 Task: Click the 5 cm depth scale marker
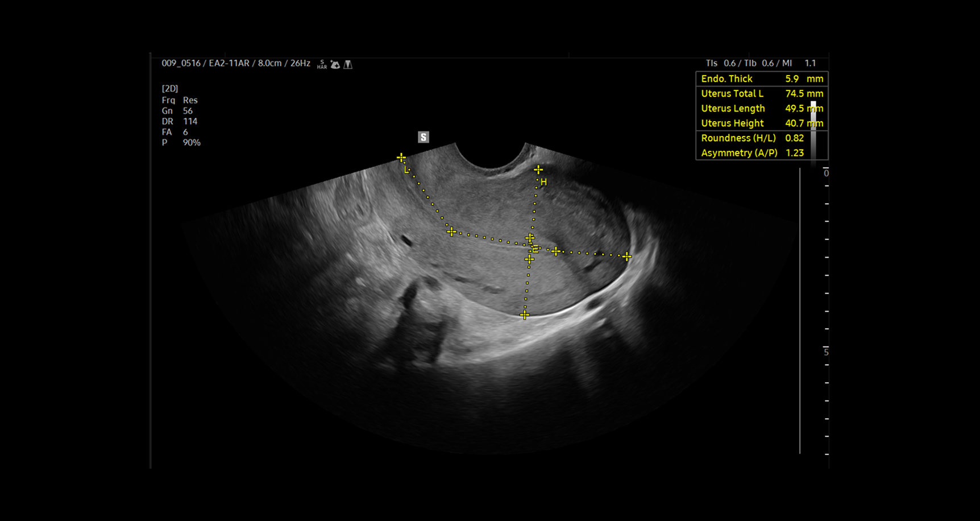coord(826,352)
